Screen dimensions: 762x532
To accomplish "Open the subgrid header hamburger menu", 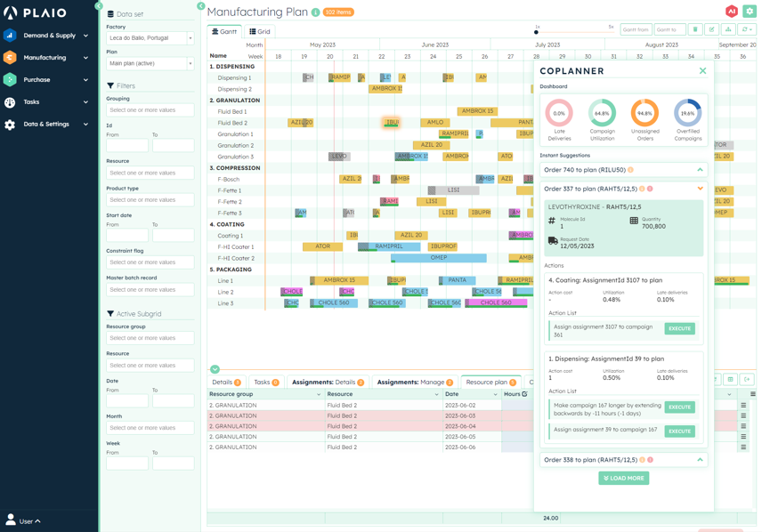I will [x=753, y=394].
